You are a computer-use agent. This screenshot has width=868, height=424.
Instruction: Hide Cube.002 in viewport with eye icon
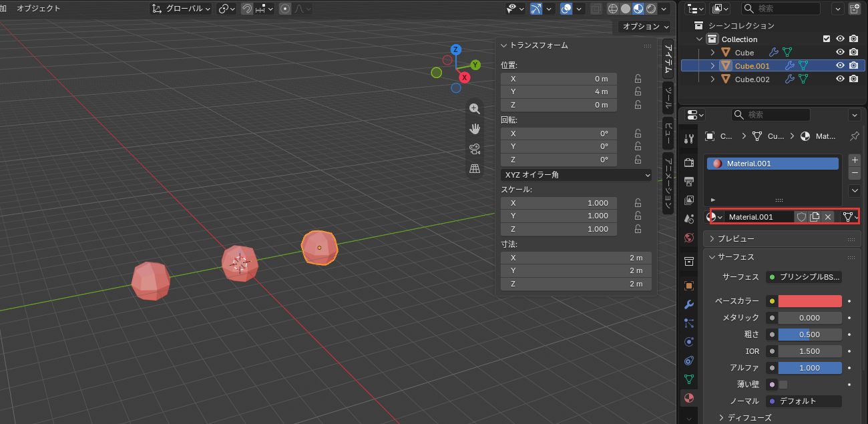coord(841,79)
